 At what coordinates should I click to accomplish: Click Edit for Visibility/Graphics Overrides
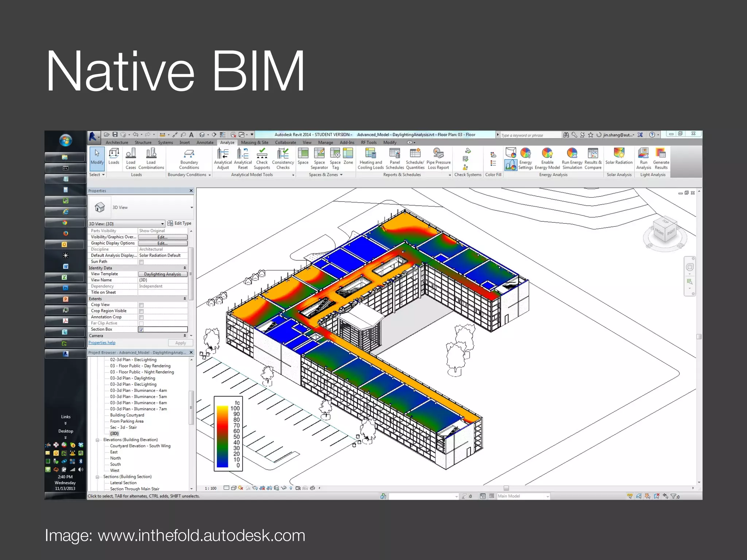click(163, 237)
